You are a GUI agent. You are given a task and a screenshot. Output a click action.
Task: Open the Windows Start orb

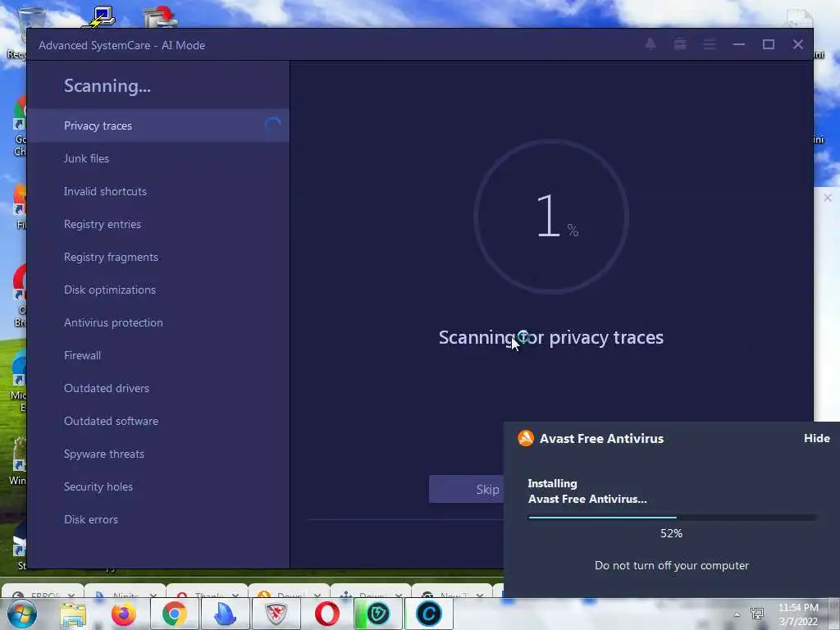(21, 614)
